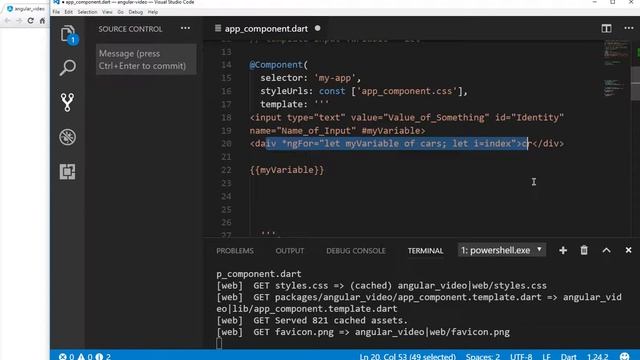Open the Search view in activity bar

coord(67,67)
